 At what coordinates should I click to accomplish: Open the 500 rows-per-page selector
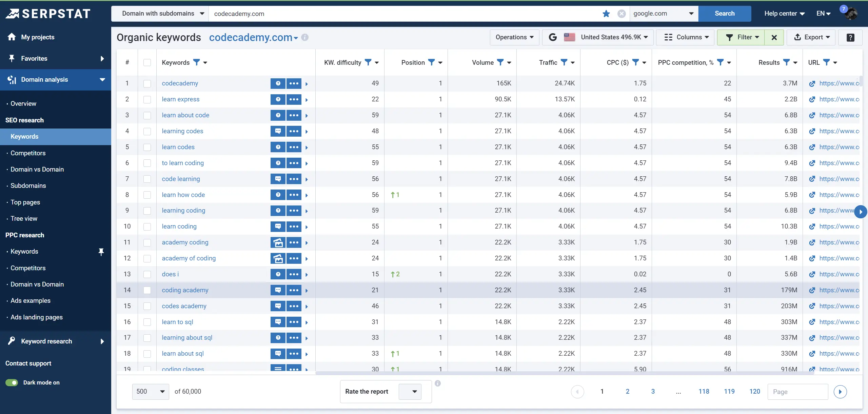(150, 391)
